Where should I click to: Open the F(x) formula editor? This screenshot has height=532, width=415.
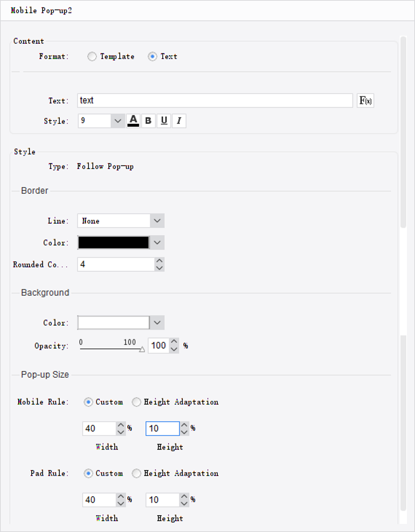click(x=366, y=101)
